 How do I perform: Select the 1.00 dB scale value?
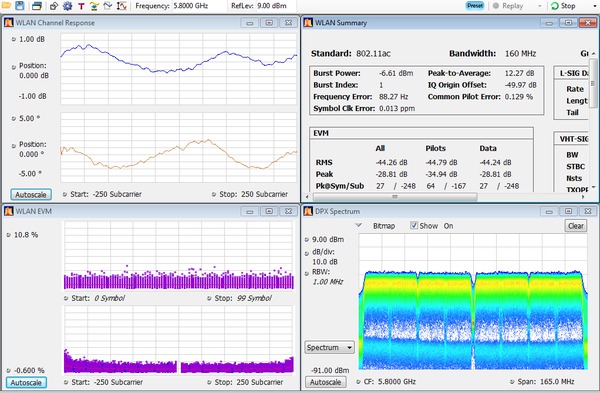pyautogui.click(x=32, y=39)
